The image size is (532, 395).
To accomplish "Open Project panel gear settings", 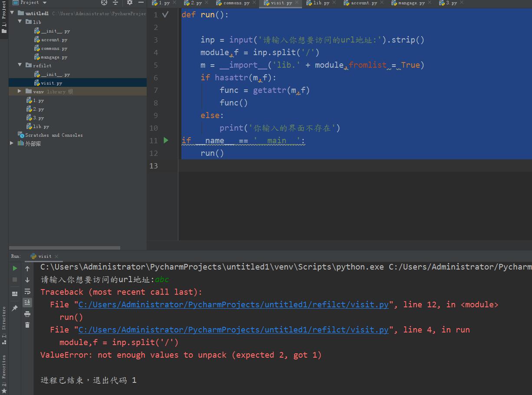I will pos(129,3).
